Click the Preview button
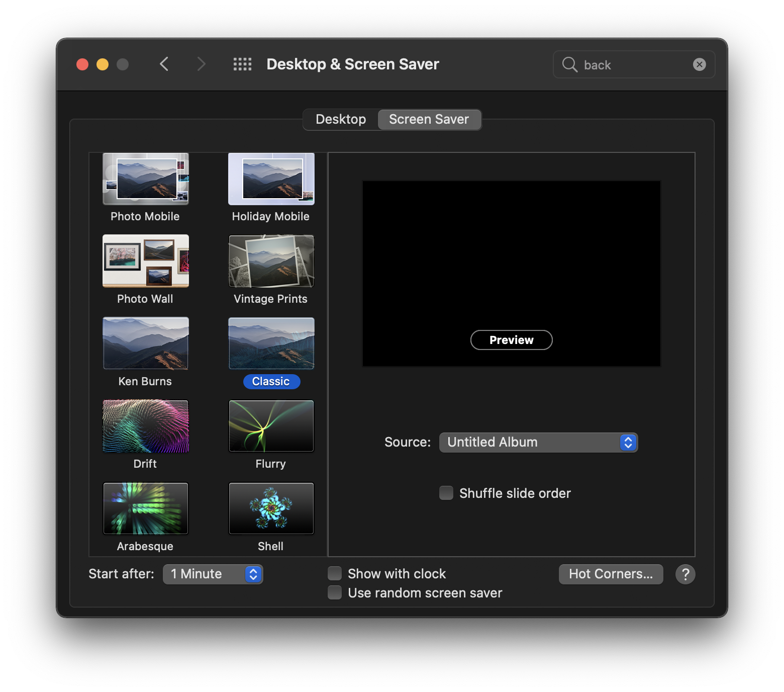 511,340
